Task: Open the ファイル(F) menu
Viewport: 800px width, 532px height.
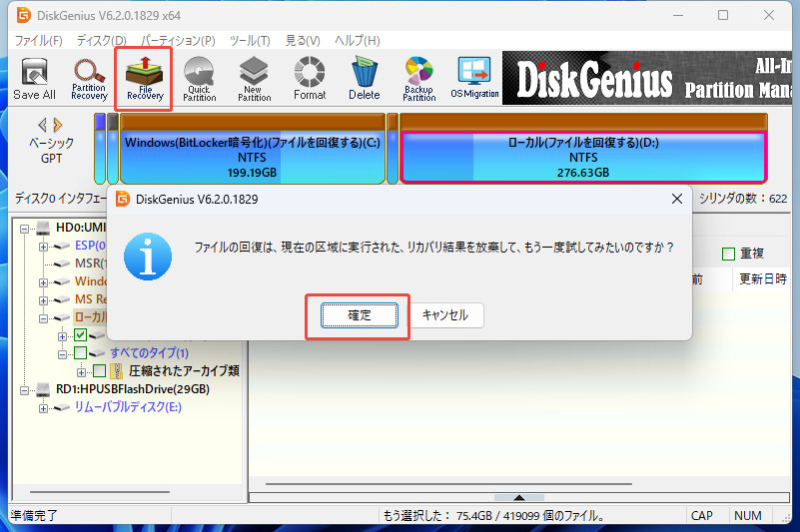Action: tap(38, 40)
